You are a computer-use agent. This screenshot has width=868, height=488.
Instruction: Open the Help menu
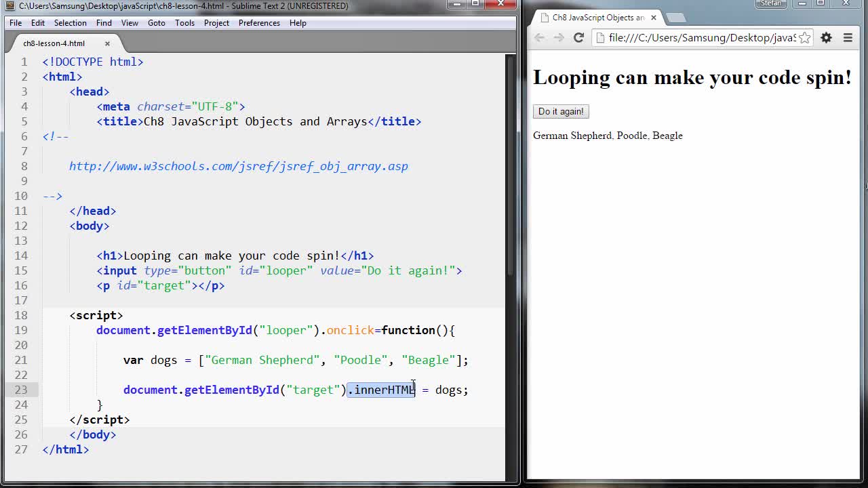pos(298,23)
